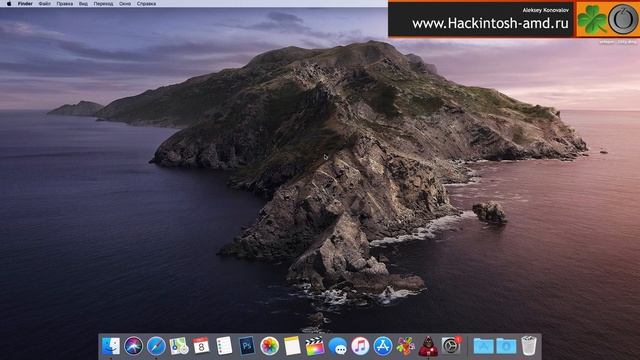Open Safari browser in the Dock
The height and width of the screenshot is (360, 640).
(156, 346)
